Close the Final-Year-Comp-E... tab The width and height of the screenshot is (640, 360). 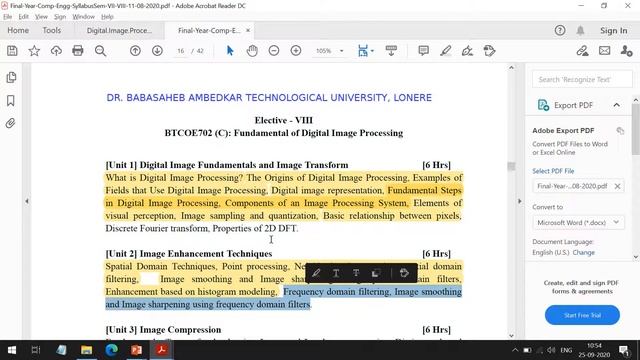[248, 31]
